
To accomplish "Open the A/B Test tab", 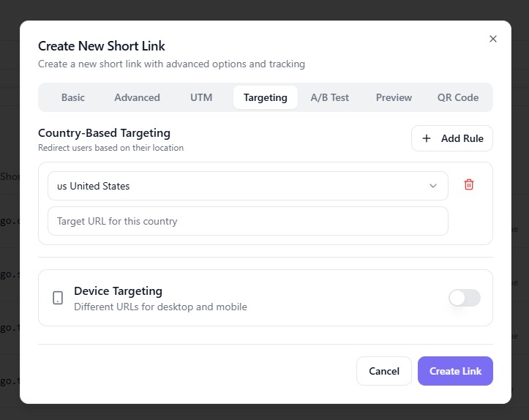I will coord(329,97).
